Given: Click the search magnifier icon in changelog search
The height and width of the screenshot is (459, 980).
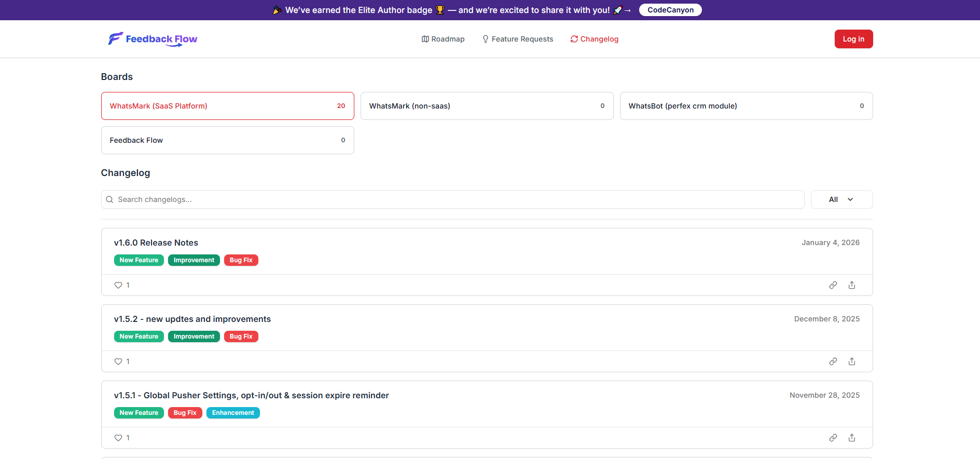Looking at the screenshot, I should [x=109, y=199].
